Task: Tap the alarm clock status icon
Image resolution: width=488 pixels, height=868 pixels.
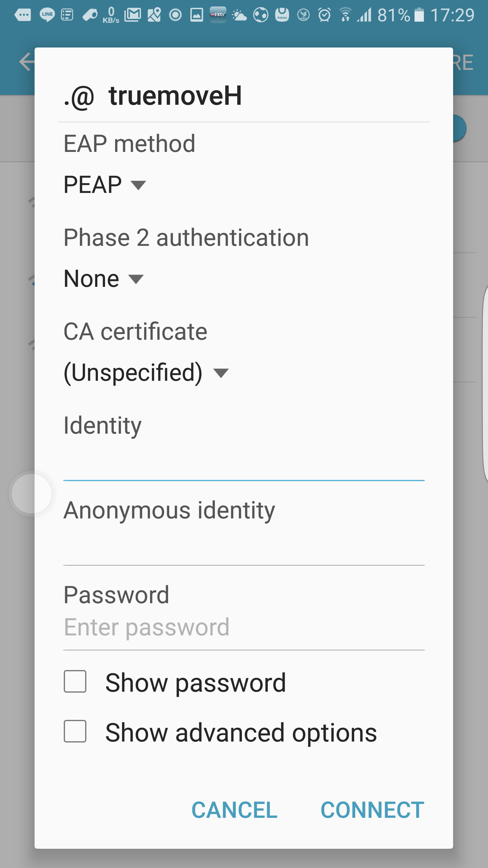Action: 324,15
